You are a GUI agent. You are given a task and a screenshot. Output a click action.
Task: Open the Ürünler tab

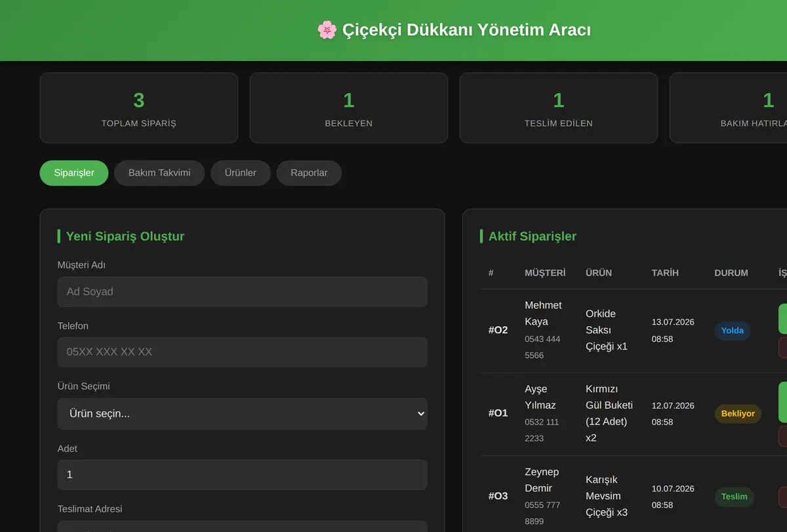pyautogui.click(x=241, y=173)
